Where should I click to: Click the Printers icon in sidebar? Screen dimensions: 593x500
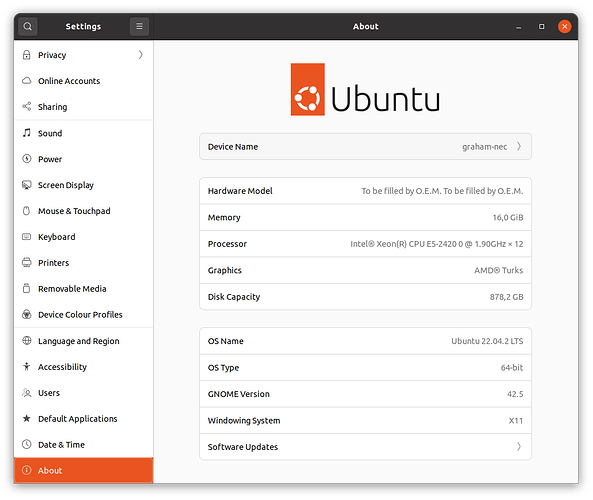pos(26,262)
